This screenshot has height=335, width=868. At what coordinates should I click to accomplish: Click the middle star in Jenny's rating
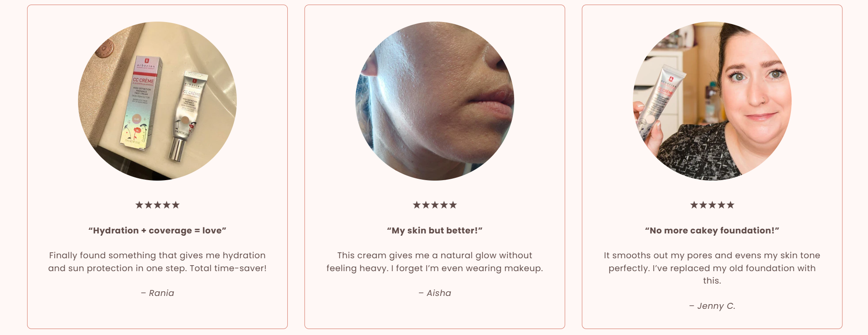712,205
